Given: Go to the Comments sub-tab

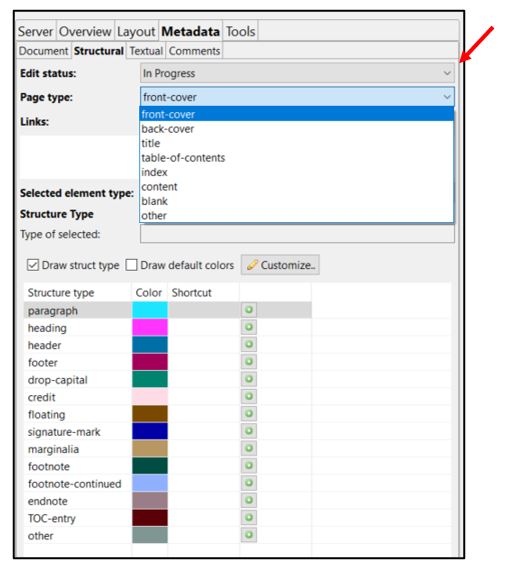Looking at the screenshot, I should (x=195, y=51).
